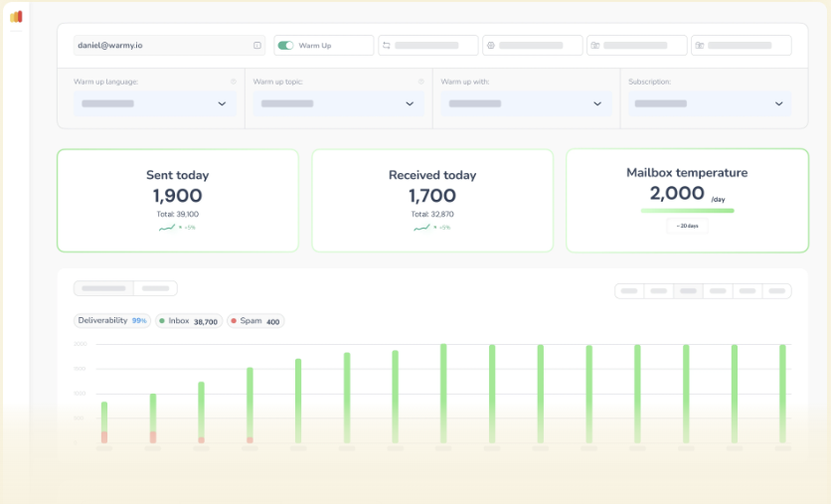Open the Subscription dropdown
The height and width of the screenshot is (504, 831).
pos(710,103)
